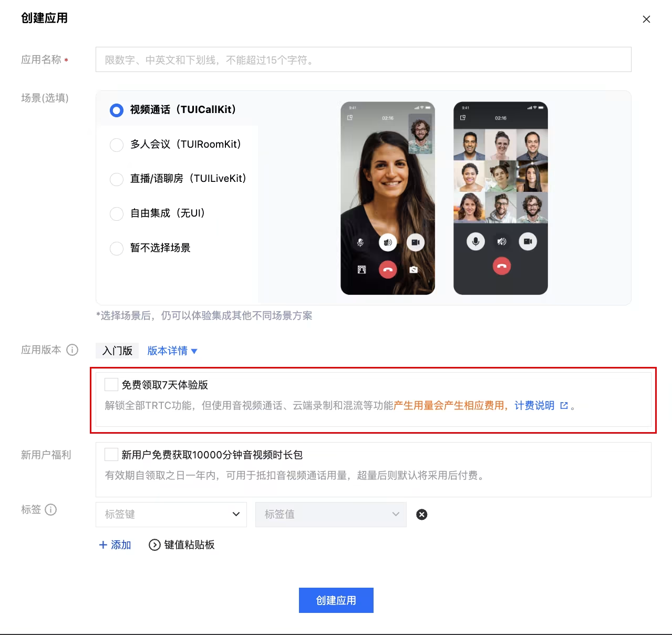This screenshot has height=635, width=672.
Task: Click the 键值粘贴板 clipboard icon
Action: pyautogui.click(x=154, y=545)
